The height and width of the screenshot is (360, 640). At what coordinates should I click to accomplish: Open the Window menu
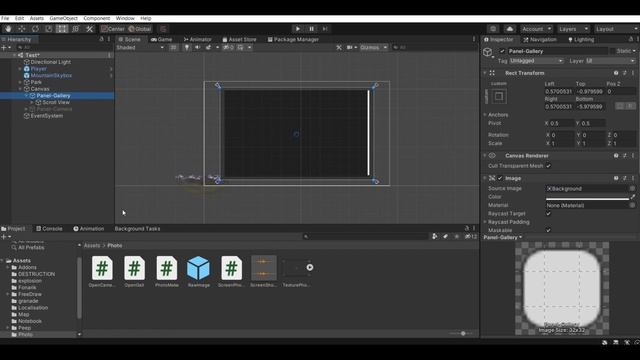[x=125, y=18]
